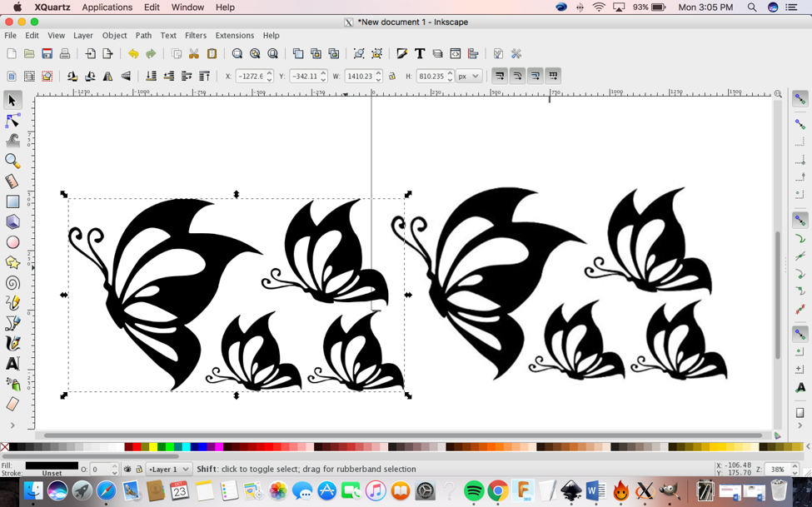
Task: Create a new document icon
Action: (12, 54)
